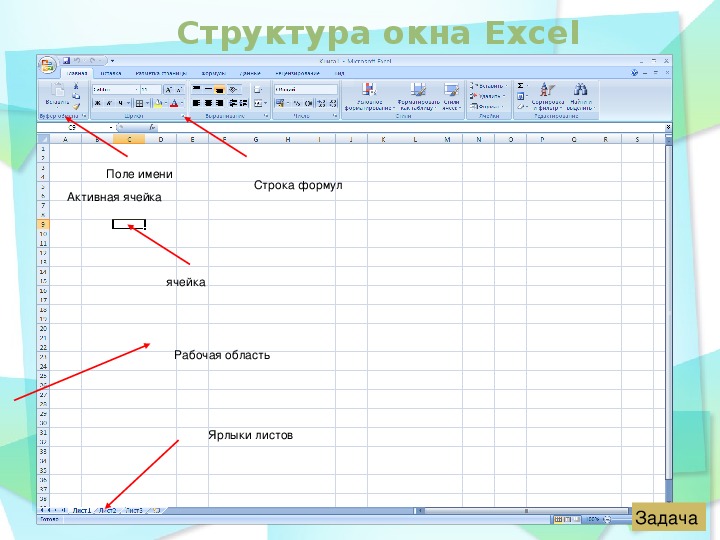Click Вставить in the cells group
Screen dimensions: 720x540
[488, 86]
